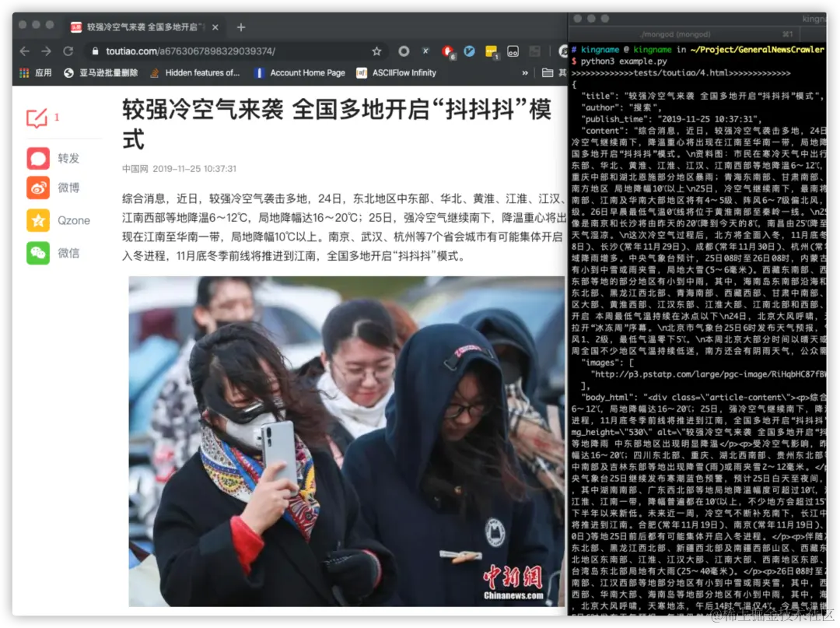Click the glasses-like extension icon
The width and height of the screenshot is (840, 628).
(x=513, y=51)
